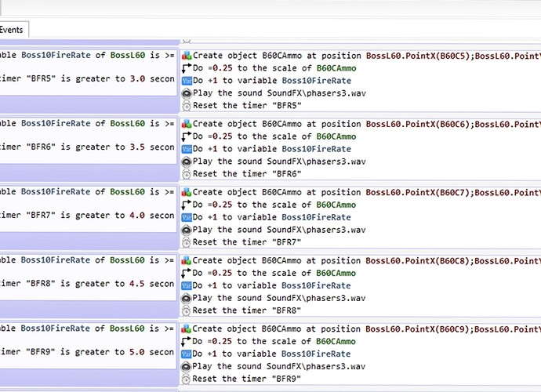Screen dimensions: 541x392
Task: Select timer "BFR9" greater than 5.0 seconds condition
Action: pos(88,352)
